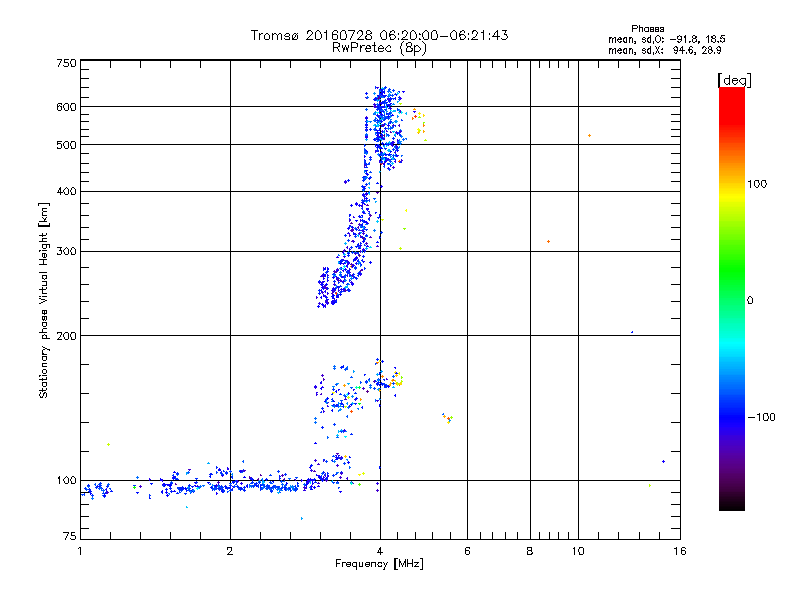Click the isolated orange point at 500 km beyond 10 MHz
Viewport: 800px width, 600px height.
click(589, 136)
